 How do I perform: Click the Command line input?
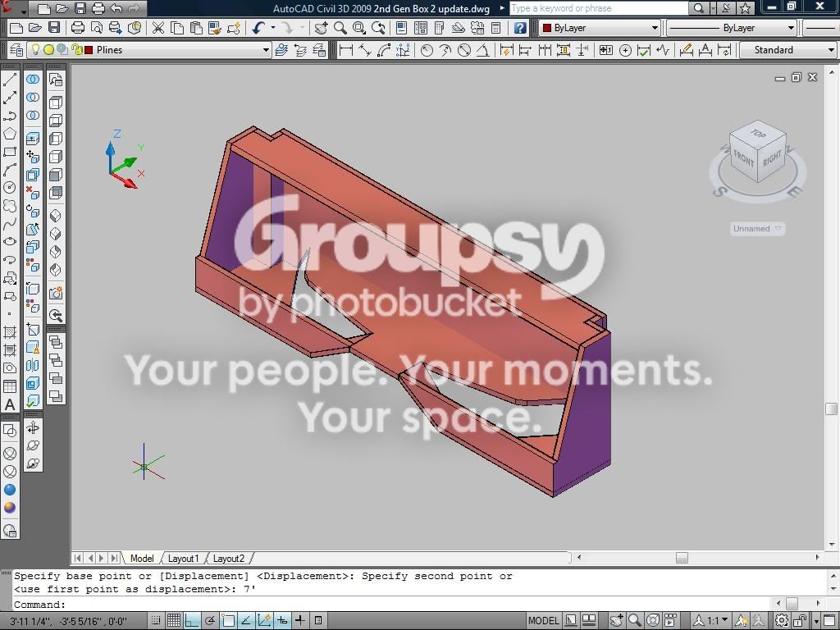pyautogui.click(x=391, y=605)
